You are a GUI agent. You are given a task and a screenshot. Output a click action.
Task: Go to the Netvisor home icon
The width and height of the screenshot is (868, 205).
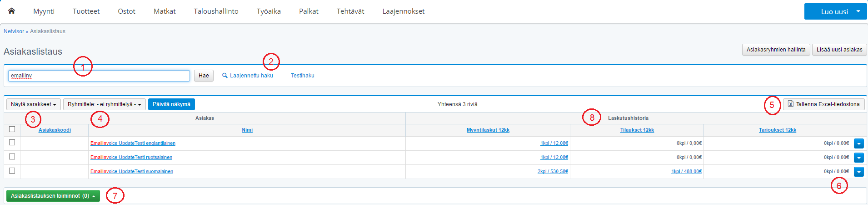point(12,11)
